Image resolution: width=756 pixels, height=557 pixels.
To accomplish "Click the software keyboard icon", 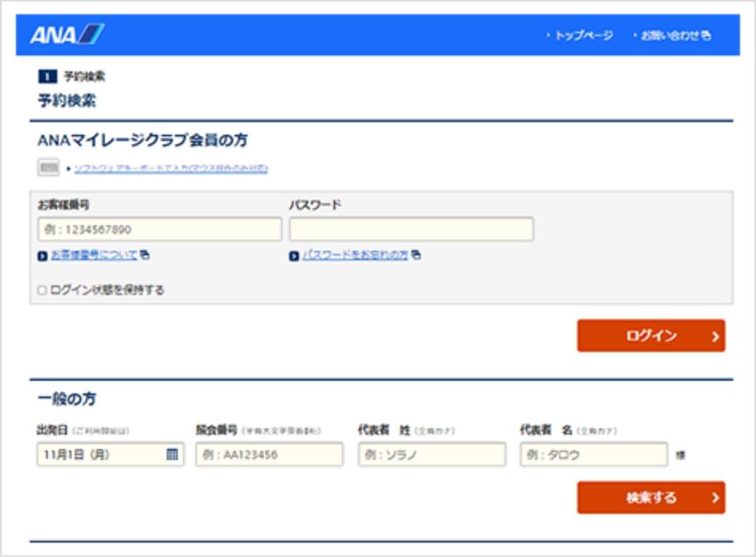I will click(48, 168).
